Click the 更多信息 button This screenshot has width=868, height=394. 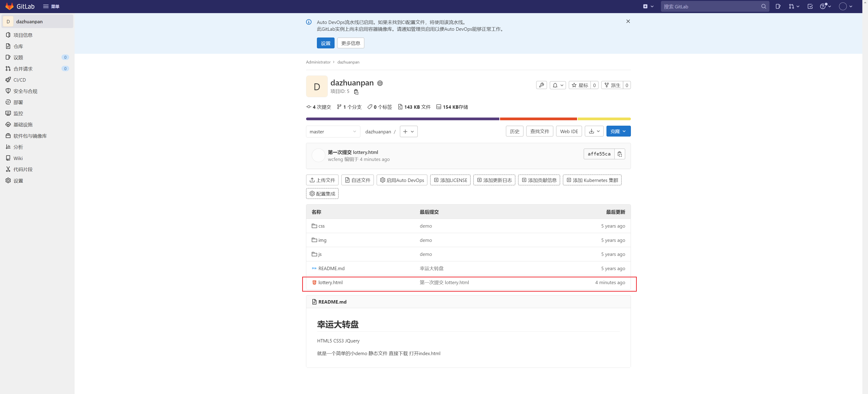[x=350, y=43]
